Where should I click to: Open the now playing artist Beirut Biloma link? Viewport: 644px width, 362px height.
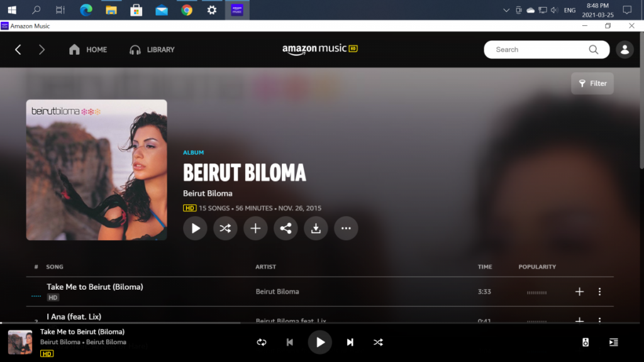tap(60, 342)
